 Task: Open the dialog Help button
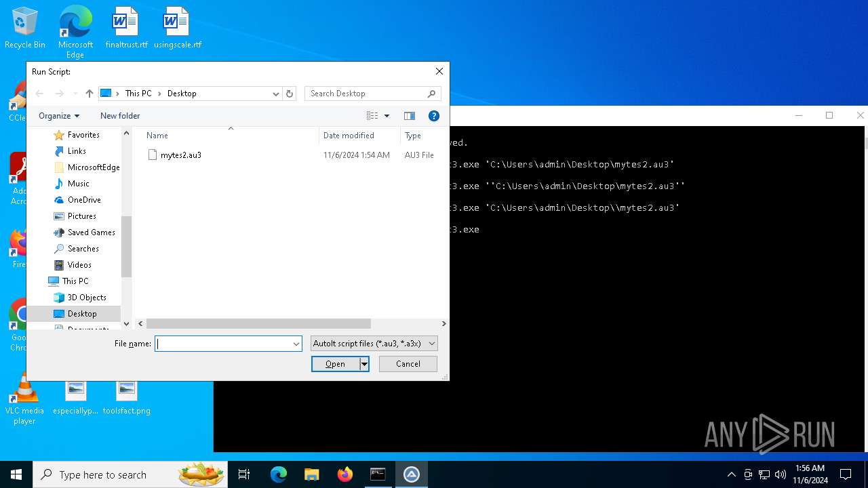[x=434, y=116]
